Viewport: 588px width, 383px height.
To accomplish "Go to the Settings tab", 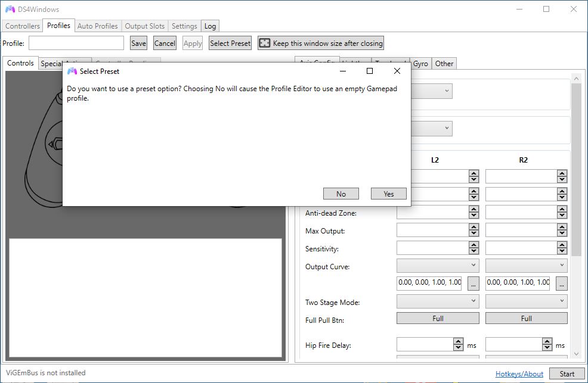I will [x=184, y=26].
